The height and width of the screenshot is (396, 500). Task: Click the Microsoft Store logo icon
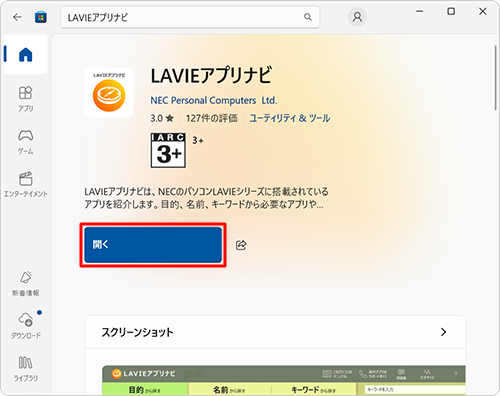pyautogui.click(x=41, y=17)
